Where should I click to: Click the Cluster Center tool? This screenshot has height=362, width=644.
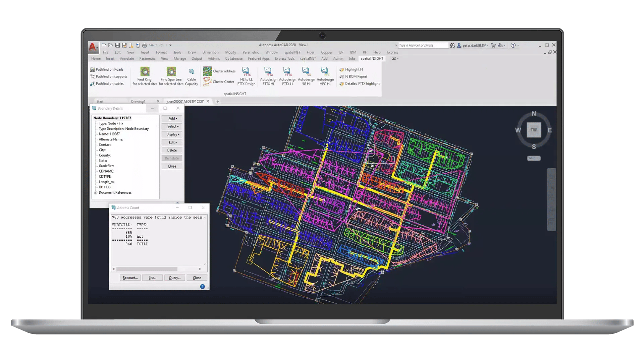(x=219, y=81)
